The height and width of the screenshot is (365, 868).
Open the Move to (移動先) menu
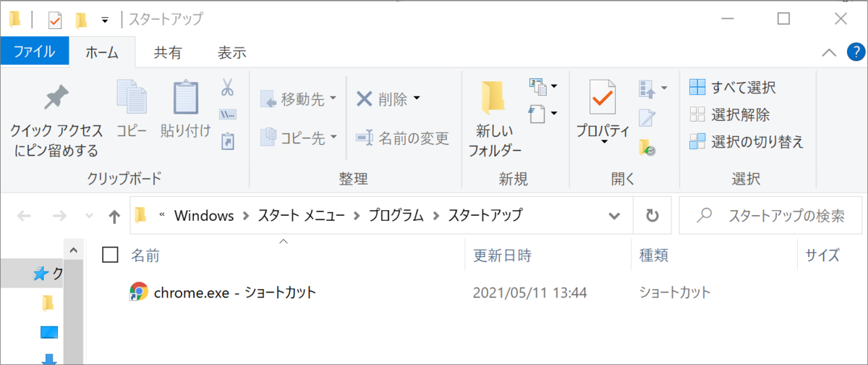click(x=298, y=99)
